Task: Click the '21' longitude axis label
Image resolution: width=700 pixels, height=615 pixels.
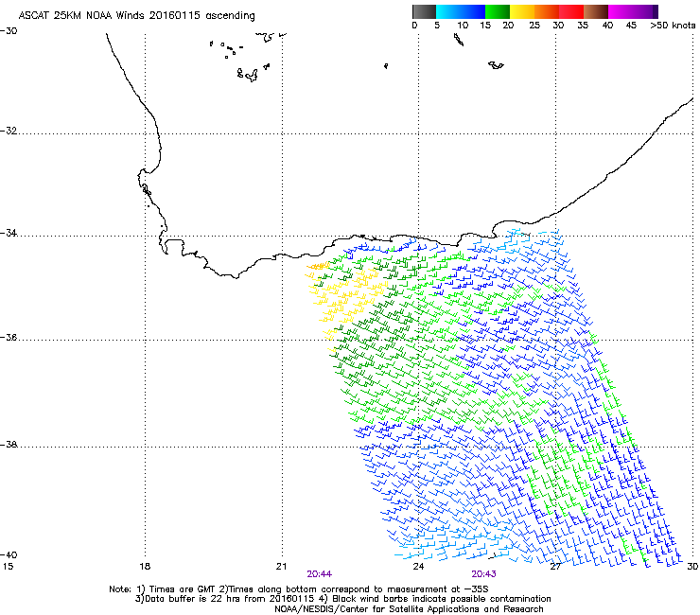Action: pyautogui.click(x=281, y=567)
